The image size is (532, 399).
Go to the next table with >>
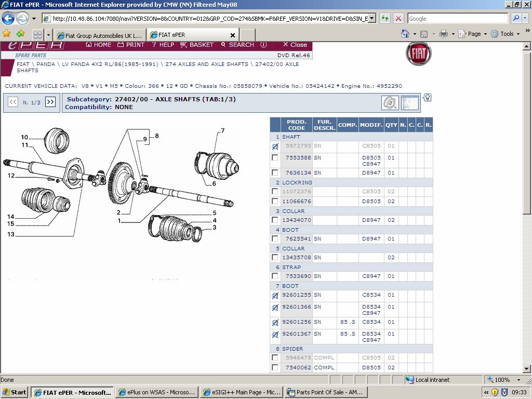point(50,102)
